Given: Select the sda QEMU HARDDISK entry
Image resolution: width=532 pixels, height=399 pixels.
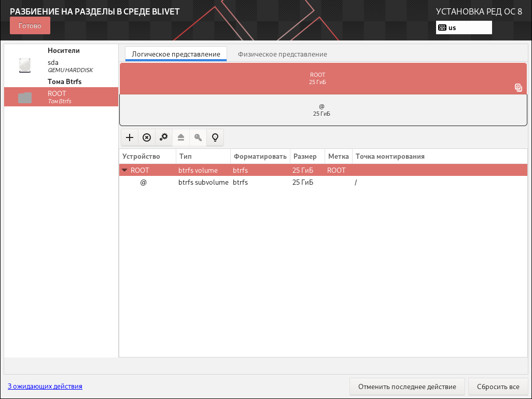Looking at the screenshot, I should pos(61,65).
